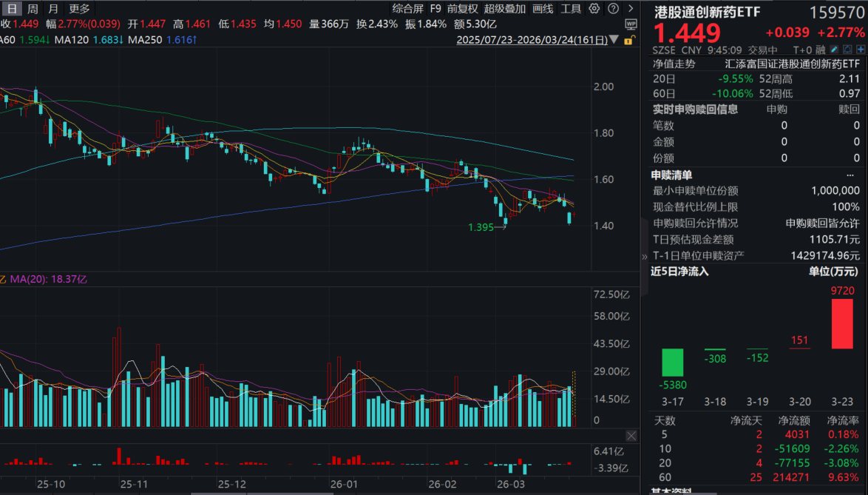Click the lock icon beside date range

point(628,41)
